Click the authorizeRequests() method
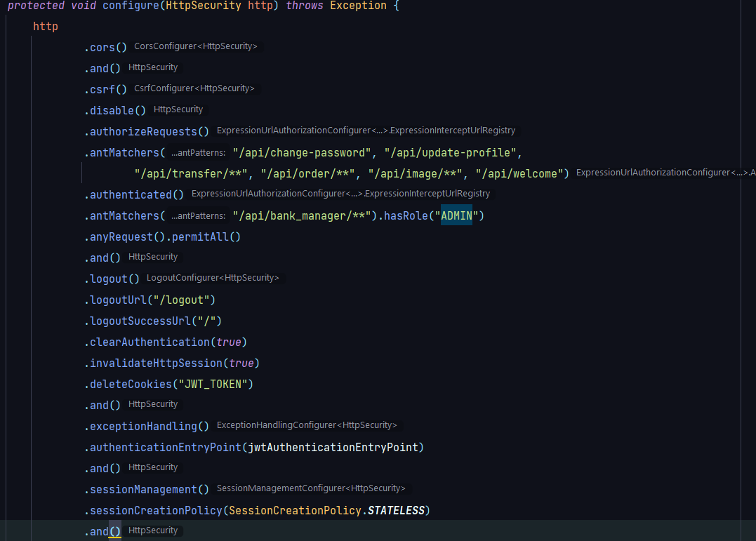This screenshot has height=541, width=756. click(x=145, y=131)
